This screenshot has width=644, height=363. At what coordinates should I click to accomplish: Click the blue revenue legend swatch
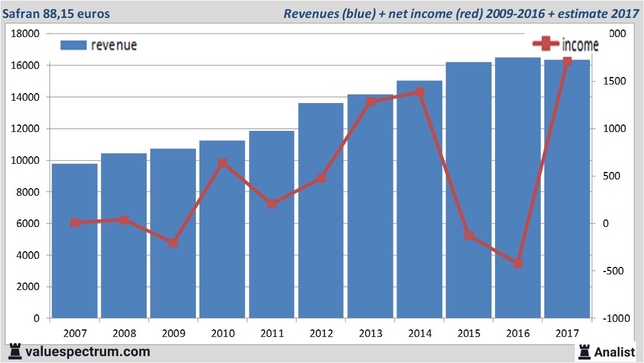point(73,45)
